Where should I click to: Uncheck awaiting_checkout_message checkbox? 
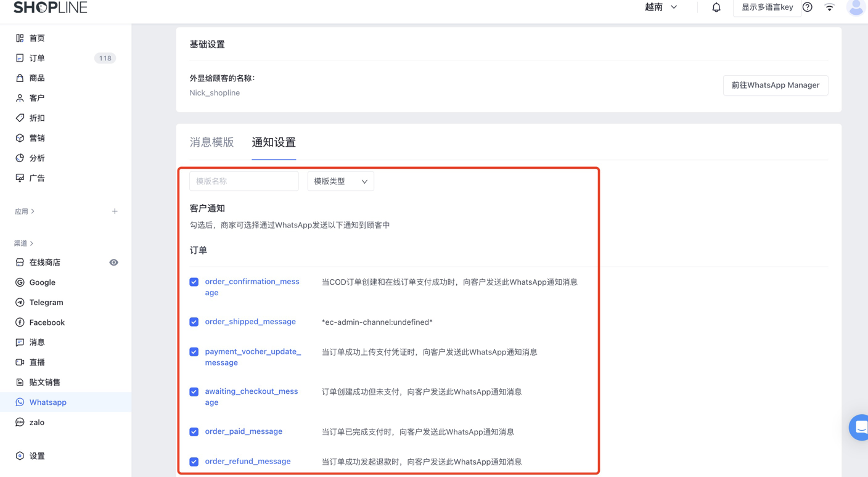coord(194,392)
